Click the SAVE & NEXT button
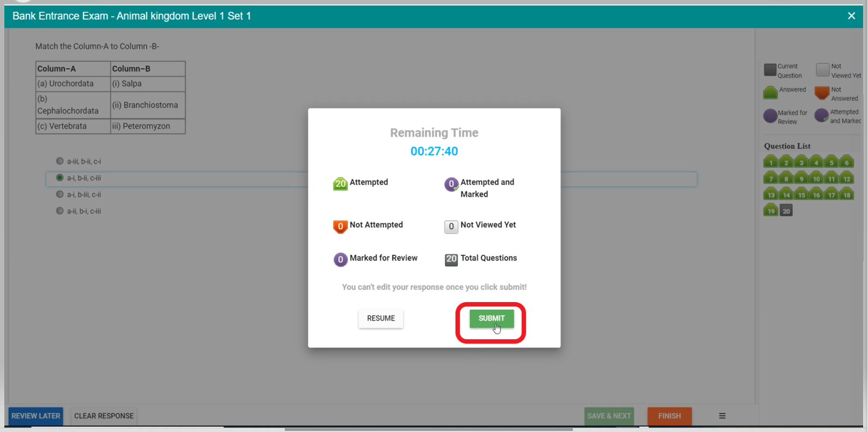The height and width of the screenshot is (432, 868). (609, 416)
